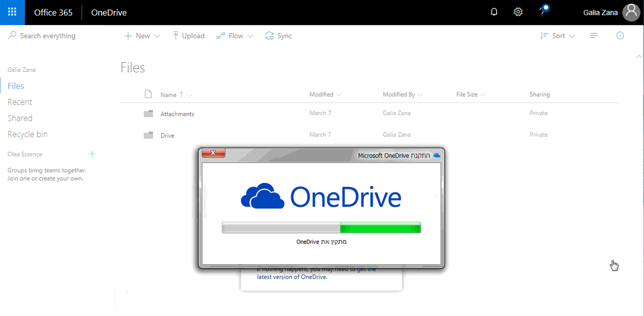Select the Attachments folder icon
The width and height of the screenshot is (644, 316).
(148, 113)
